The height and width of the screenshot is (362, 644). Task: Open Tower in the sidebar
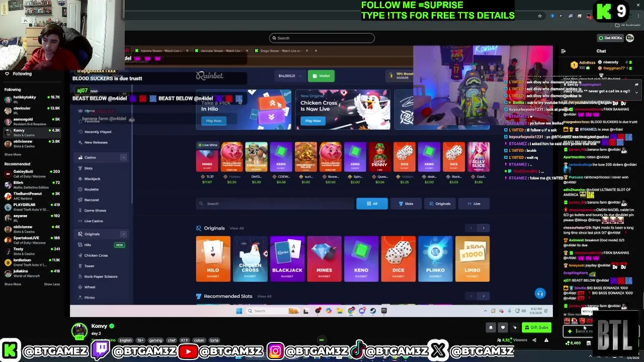89,266
